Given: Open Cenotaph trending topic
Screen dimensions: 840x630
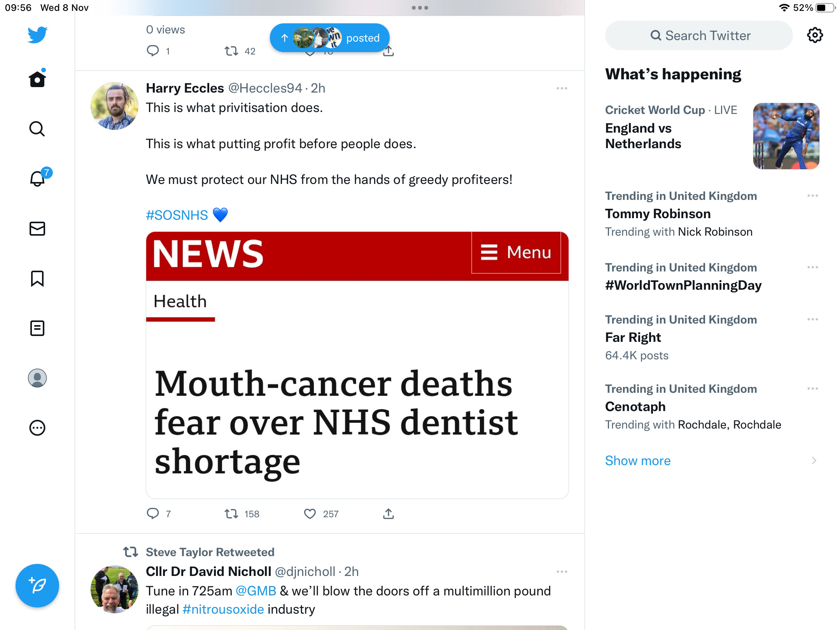Looking at the screenshot, I should 635,407.
